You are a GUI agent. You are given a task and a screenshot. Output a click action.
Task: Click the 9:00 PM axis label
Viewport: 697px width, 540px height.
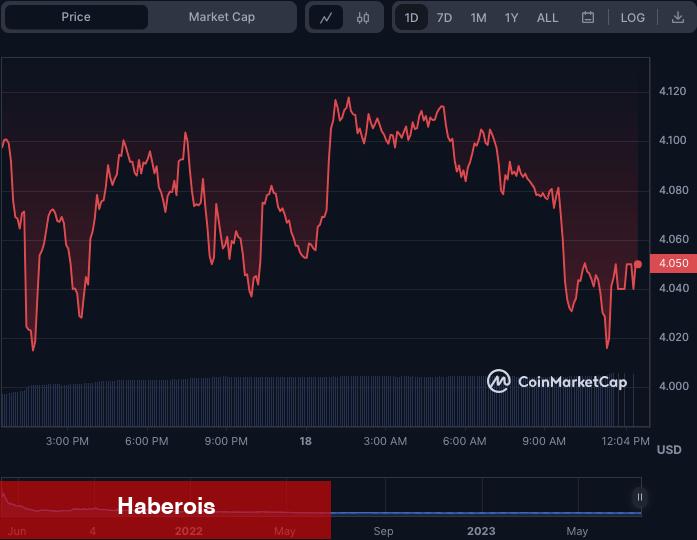click(226, 441)
